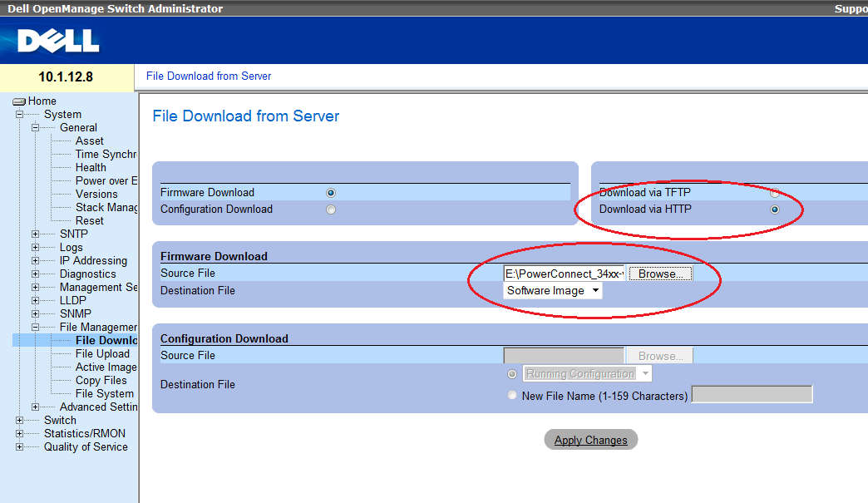Open the File Upload page
This screenshot has height=503, width=868.
click(102, 353)
